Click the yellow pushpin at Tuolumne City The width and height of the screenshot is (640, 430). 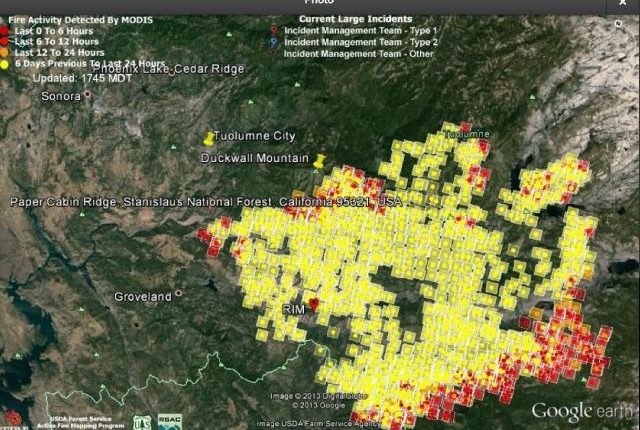click(x=209, y=138)
